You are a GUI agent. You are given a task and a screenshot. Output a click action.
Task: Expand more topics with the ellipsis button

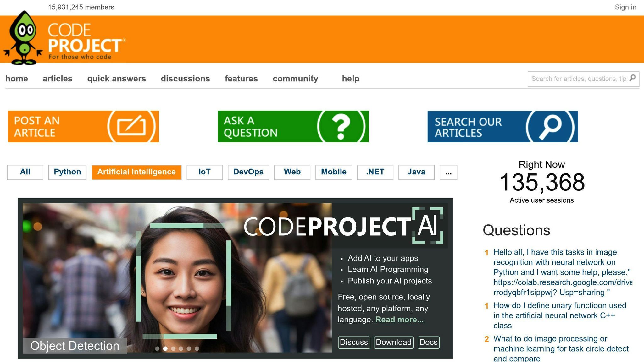[449, 172]
